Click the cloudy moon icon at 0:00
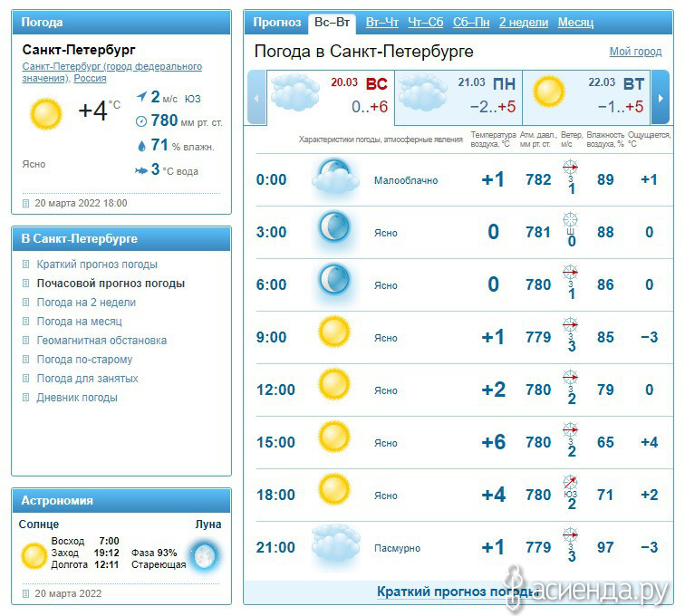 335,178
